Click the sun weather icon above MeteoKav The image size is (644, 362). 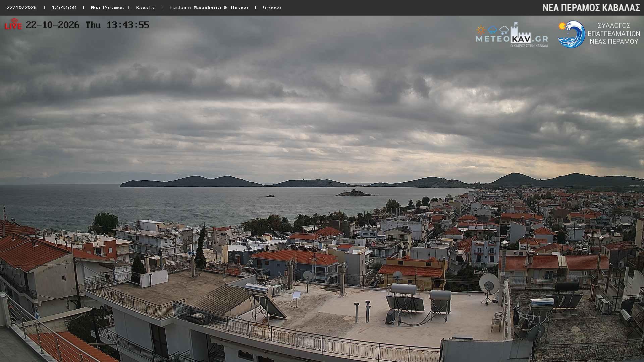point(481,30)
